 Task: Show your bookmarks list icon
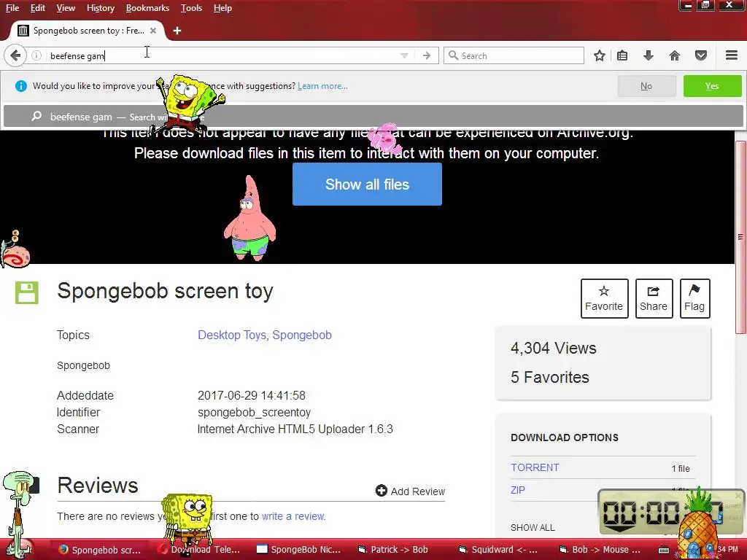(622, 55)
